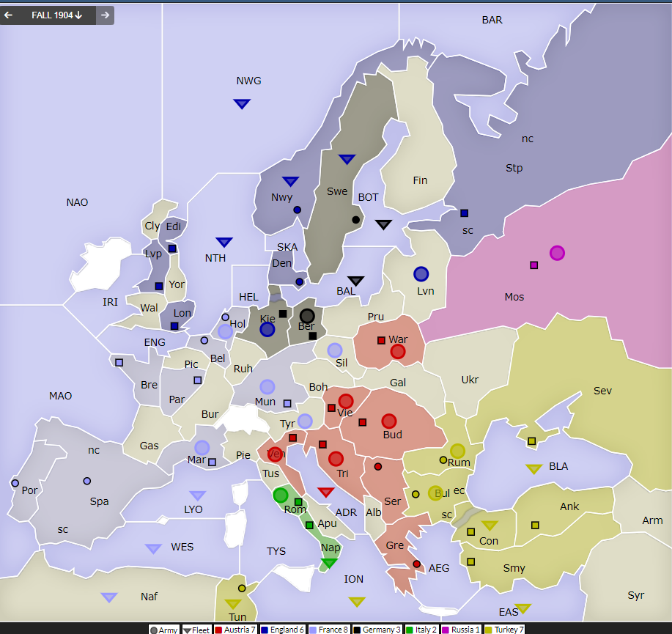Click the "Syr" province label
This screenshot has height=634, width=672.
636,595
